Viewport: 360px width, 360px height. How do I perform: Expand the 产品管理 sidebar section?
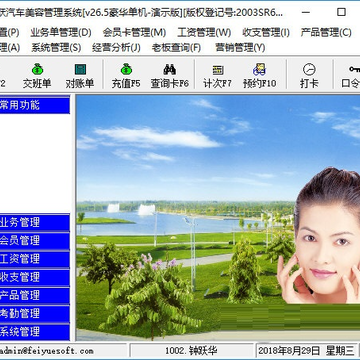click(x=35, y=296)
